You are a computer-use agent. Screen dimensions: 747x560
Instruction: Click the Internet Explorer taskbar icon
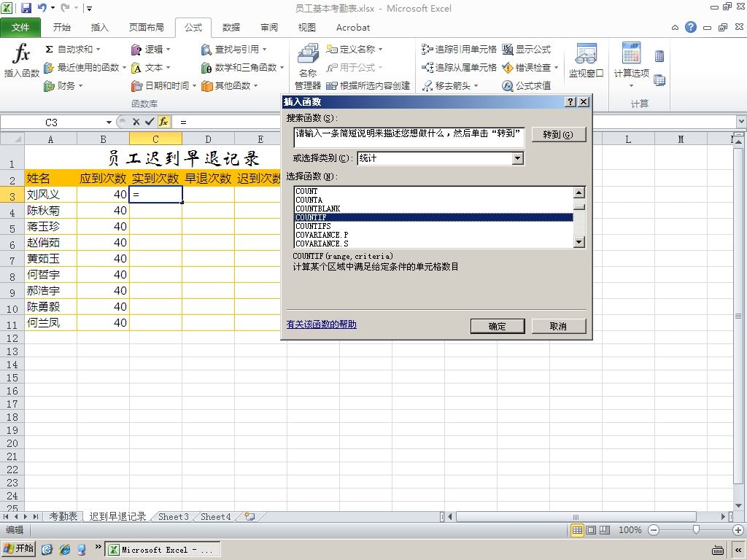point(65,550)
